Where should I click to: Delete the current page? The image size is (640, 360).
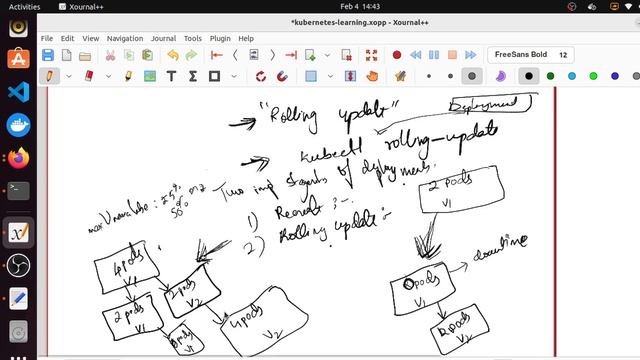click(347, 55)
